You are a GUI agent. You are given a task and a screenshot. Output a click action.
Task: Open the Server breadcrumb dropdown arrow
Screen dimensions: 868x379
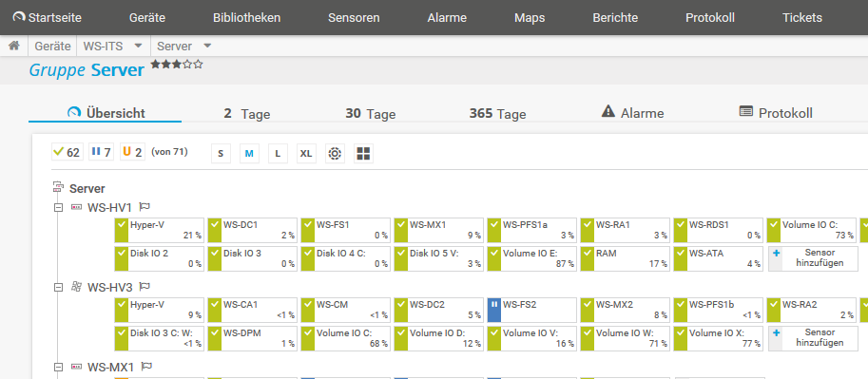tap(207, 46)
